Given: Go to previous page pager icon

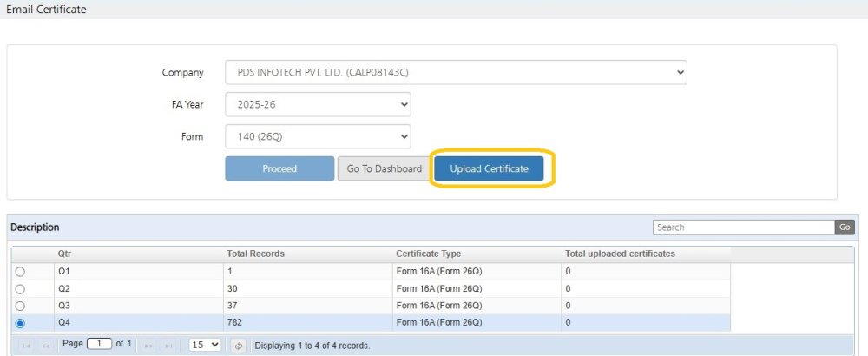Looking at the screenshot, I should [x=45, y=346].
